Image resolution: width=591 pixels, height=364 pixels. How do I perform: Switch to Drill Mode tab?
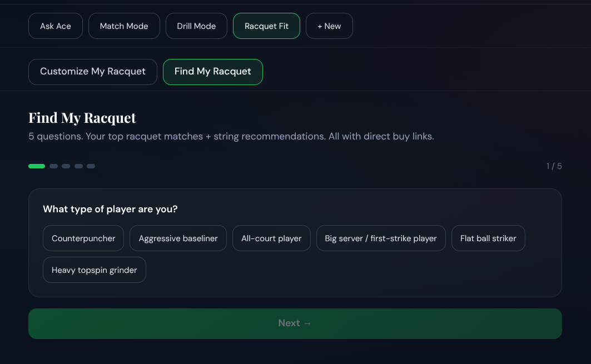click(x=196, y=26)
